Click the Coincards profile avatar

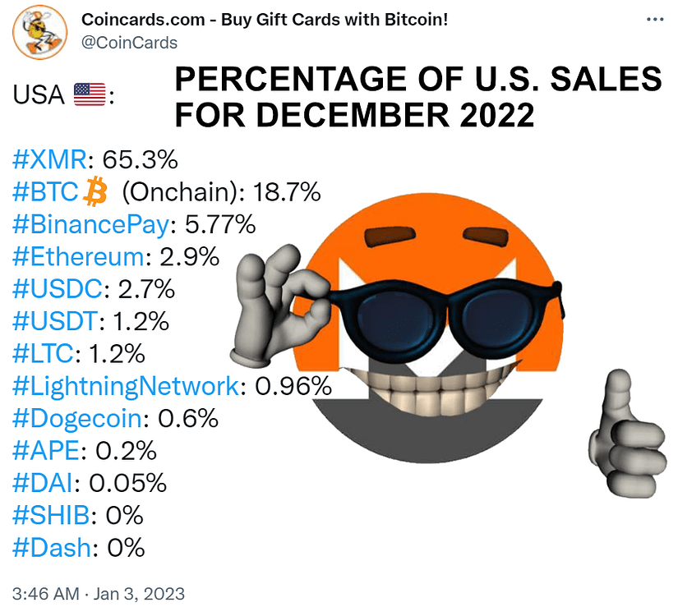[39, 30]
